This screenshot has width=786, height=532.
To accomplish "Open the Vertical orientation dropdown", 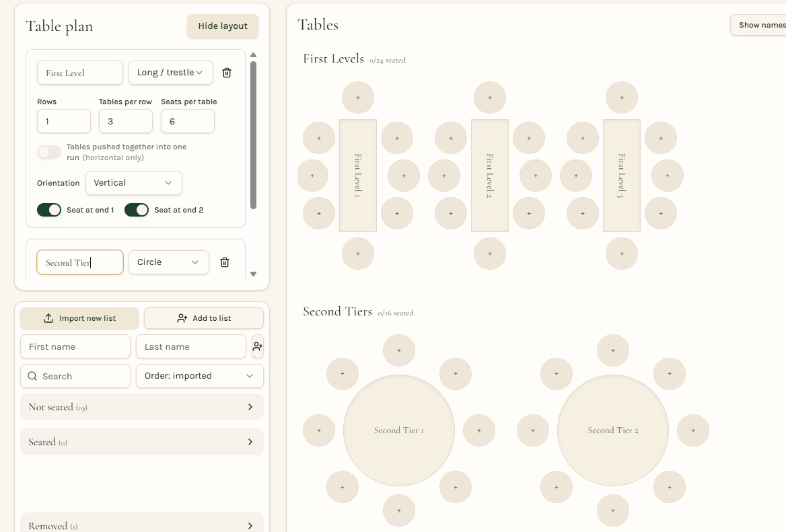I will (x=134, y=183).
